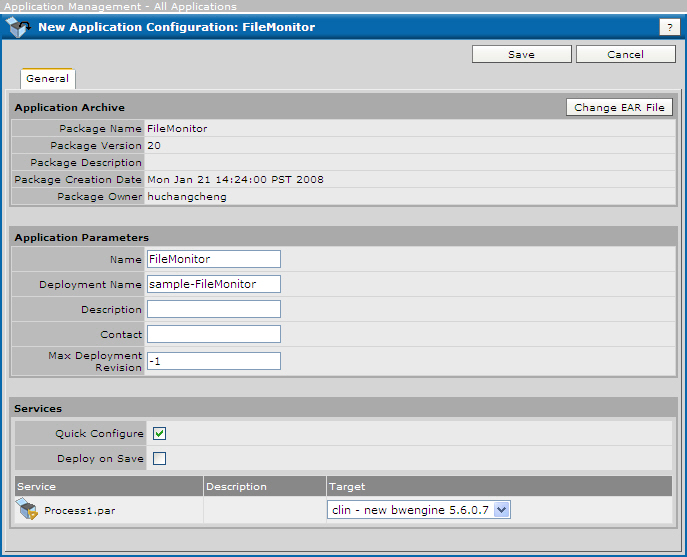Screen dimensions: 687x557
Task: Click the empty Contact input field
Action: point(214,334)
